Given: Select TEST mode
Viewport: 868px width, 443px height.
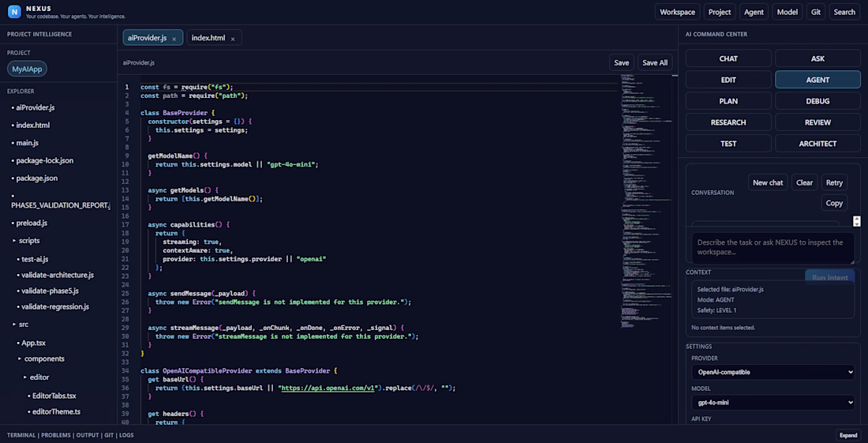Looking at the screenshot, I should click(728, 143).
